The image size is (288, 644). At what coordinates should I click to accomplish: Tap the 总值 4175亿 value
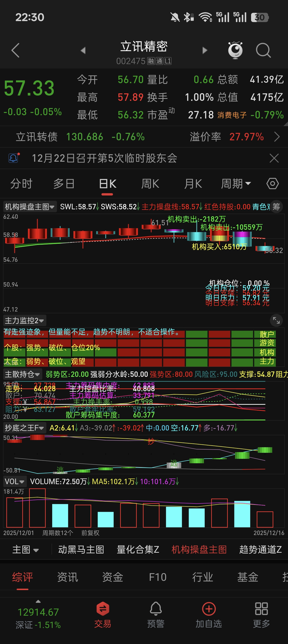(x=267, y=97)
